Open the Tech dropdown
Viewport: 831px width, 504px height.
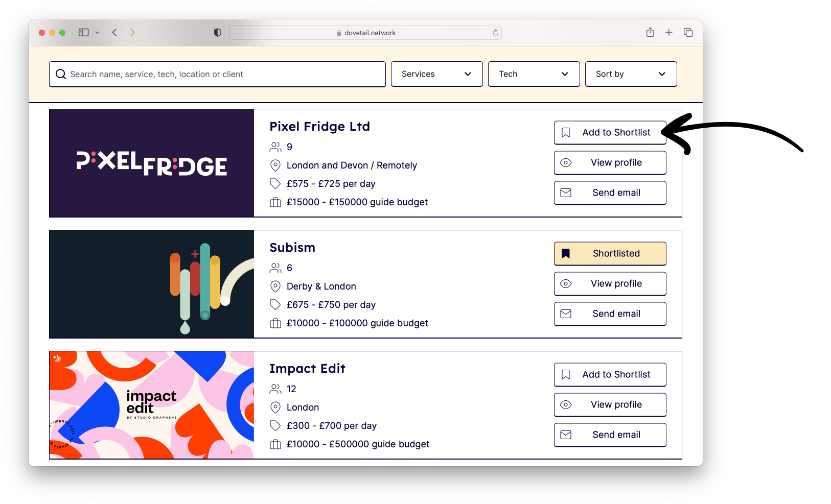534,74
